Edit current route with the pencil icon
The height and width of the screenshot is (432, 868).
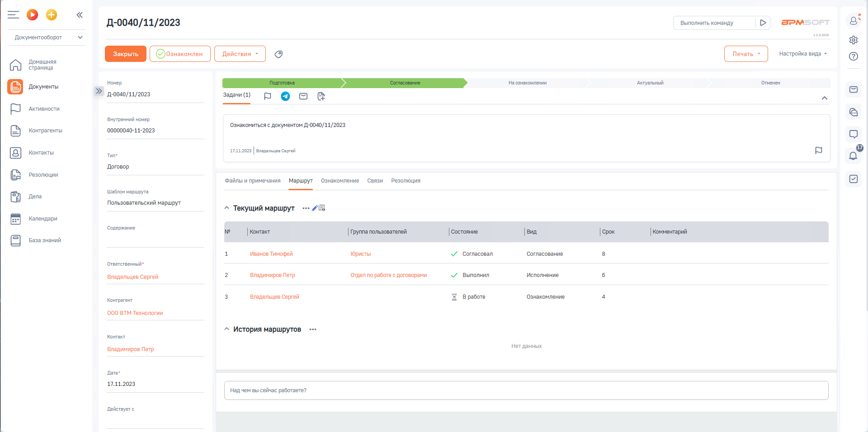coord(315,208)
